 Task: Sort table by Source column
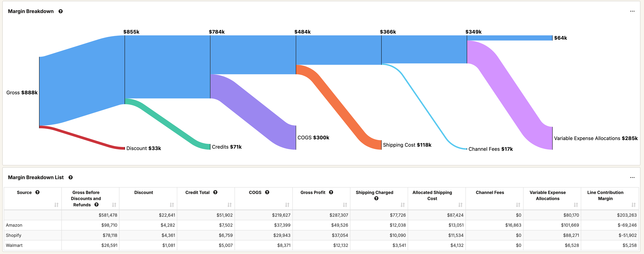(x=56, y=205)
